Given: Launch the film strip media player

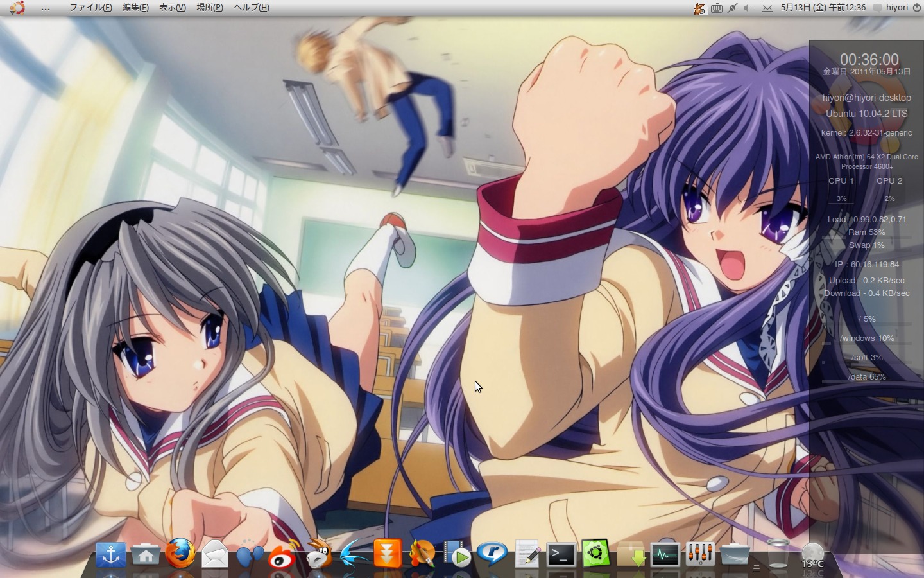Looking at the screenshot, I should coord(457,554).
